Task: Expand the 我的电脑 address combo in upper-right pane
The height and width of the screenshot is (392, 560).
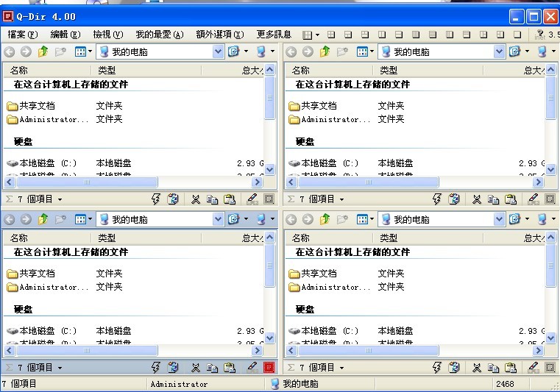Action: 499,52
